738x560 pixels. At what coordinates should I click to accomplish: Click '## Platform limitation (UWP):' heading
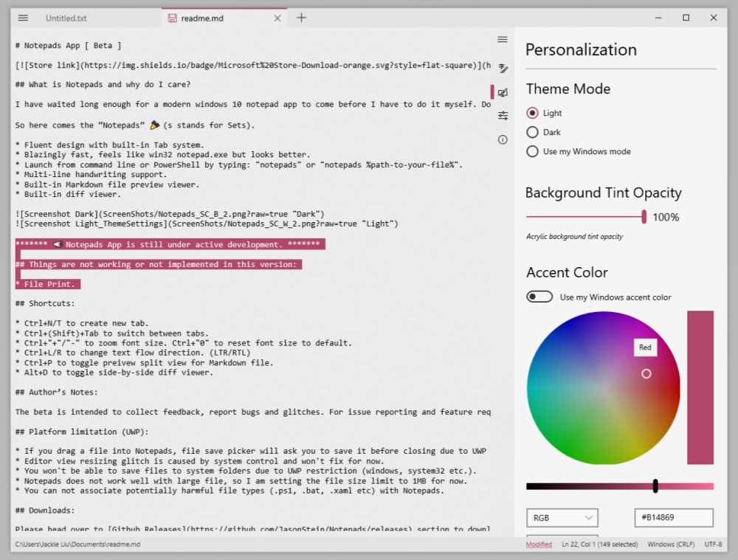tap(82, 432)
